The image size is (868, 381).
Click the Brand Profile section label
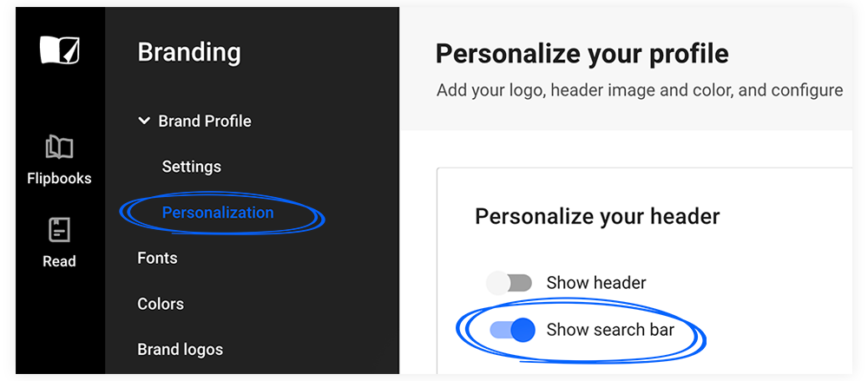pyautogui.click(x=205, y=121)
